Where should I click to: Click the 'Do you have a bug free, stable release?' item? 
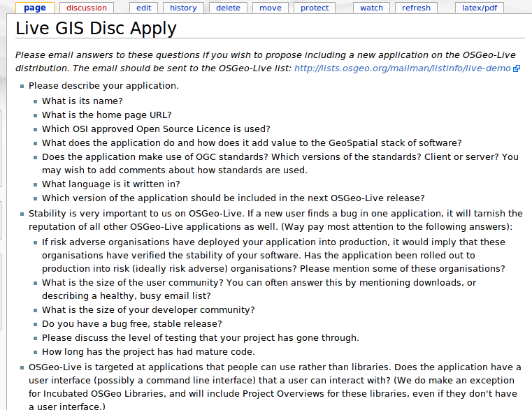tap(132, 324)
